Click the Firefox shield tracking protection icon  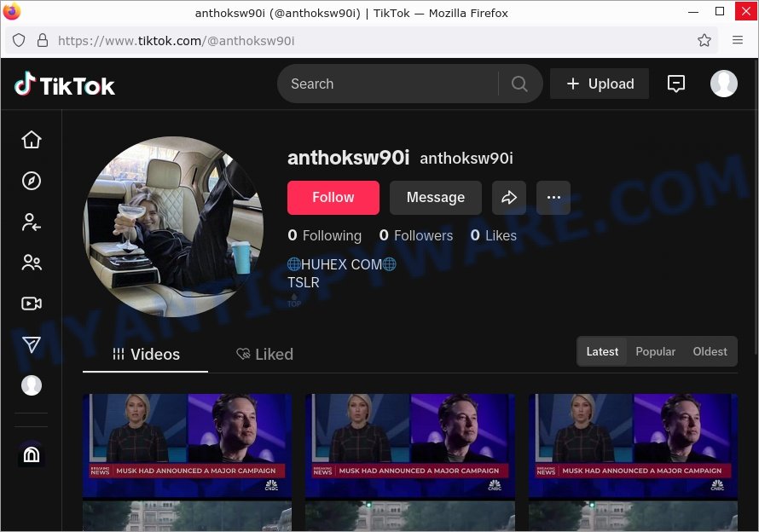coord(19,40)
